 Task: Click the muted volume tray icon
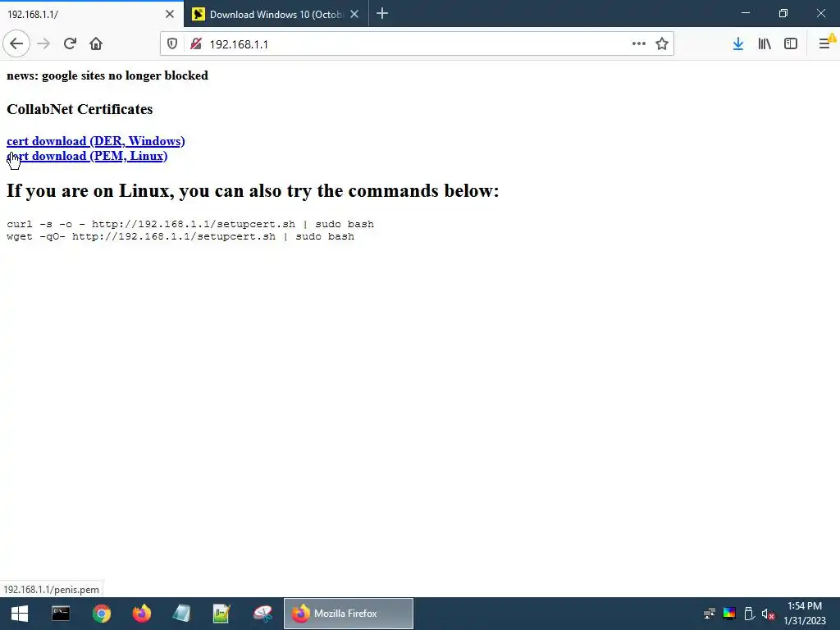pyautogui.click(x=768, y=614)
